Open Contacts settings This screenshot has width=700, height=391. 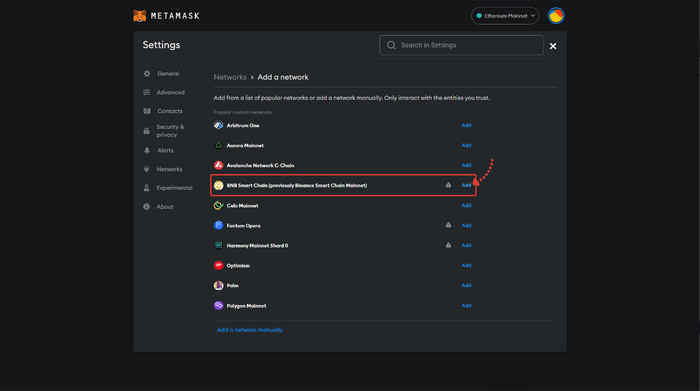coord(170,111)
